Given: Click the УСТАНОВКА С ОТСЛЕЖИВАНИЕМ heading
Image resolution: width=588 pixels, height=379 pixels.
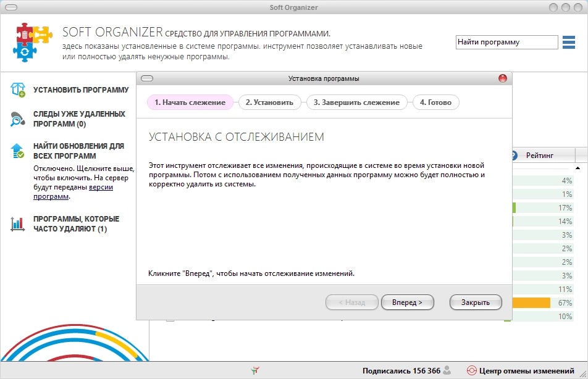Looking at the screenshot, I should tap(236, 137).
